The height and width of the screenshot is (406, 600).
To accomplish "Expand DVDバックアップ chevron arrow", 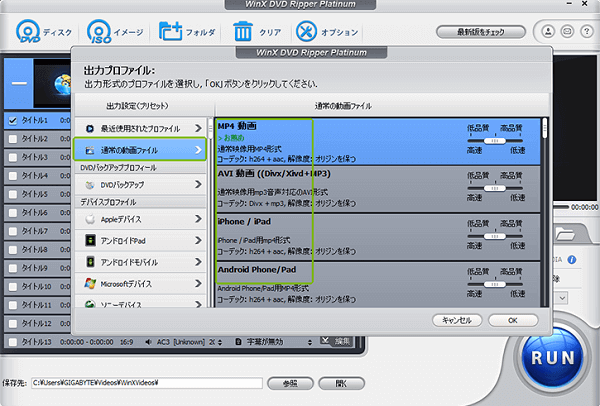I will (x=198, y=184).
